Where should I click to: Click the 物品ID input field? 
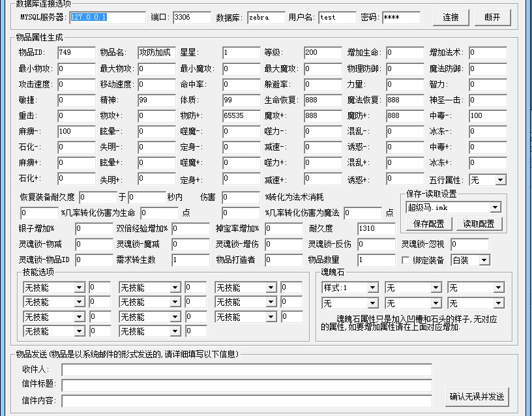point(76,53)
